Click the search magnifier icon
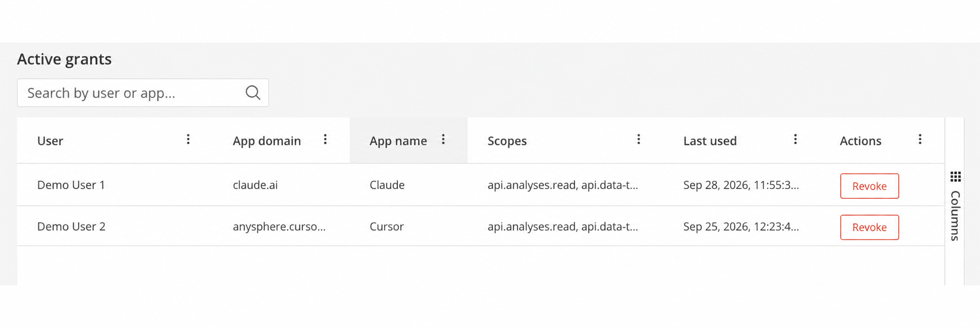980x328 pixels. pos(253,93)
